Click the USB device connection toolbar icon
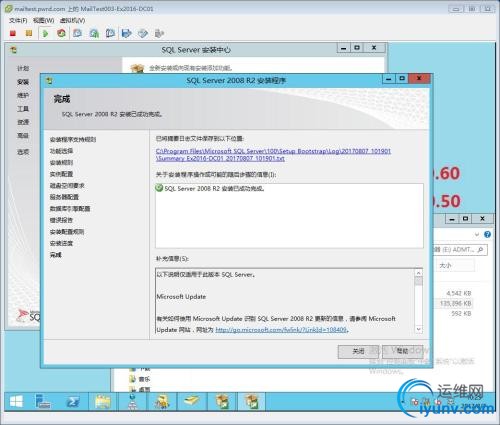The height and width of the screenshot is (425, 500). (159, 33)
